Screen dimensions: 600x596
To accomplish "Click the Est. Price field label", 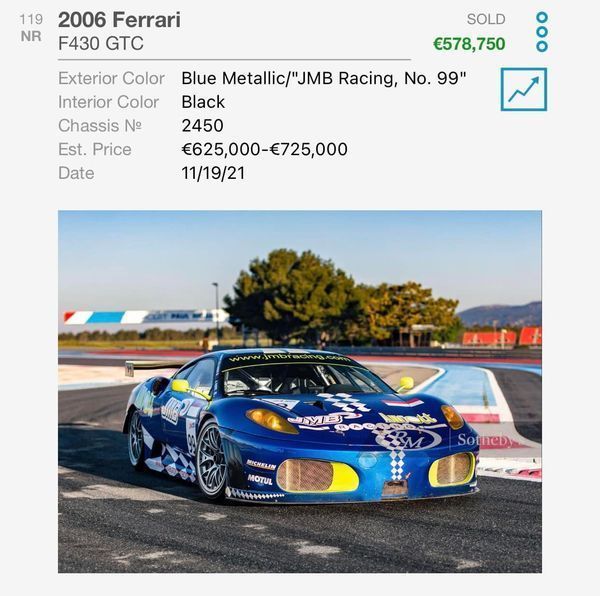I will [x=95, y=149].
